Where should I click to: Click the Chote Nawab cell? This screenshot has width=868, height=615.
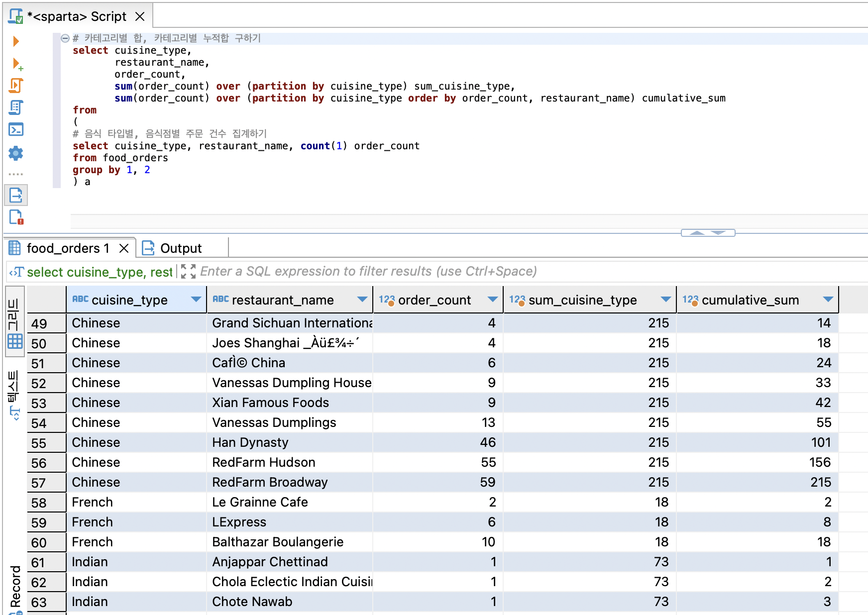coord(290,602)
